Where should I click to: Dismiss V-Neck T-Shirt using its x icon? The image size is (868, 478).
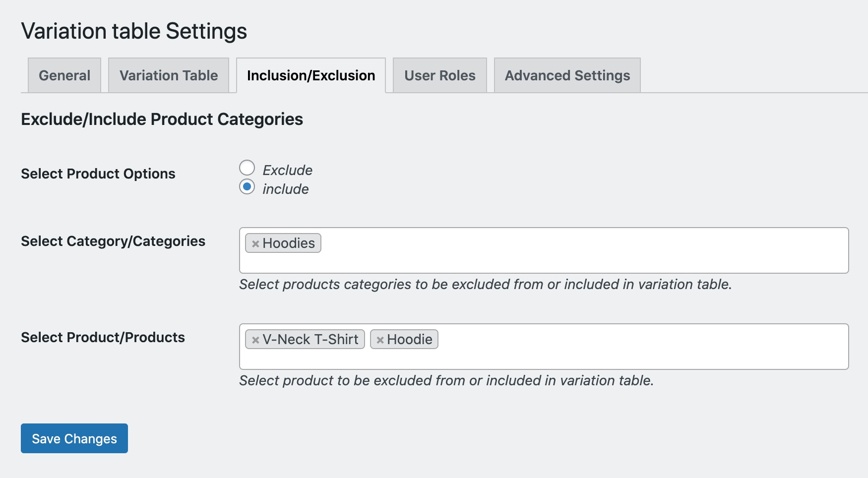255,340
